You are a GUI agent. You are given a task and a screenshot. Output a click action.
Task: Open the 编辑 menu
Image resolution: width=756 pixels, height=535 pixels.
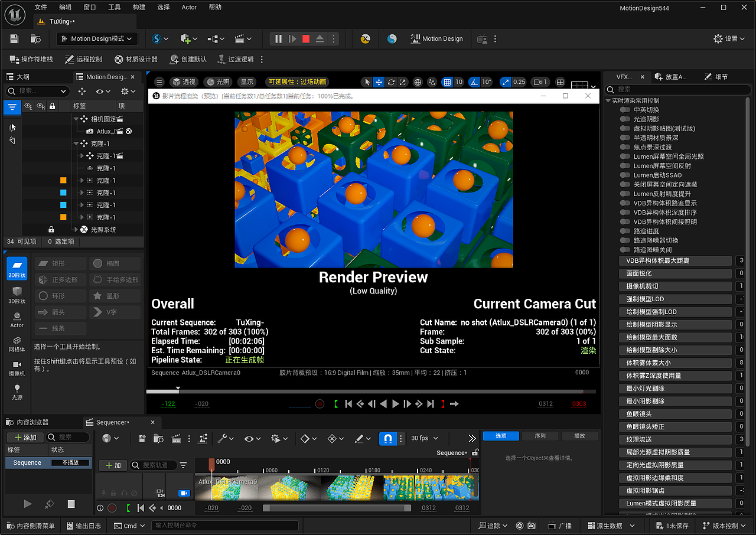(66, 7)
